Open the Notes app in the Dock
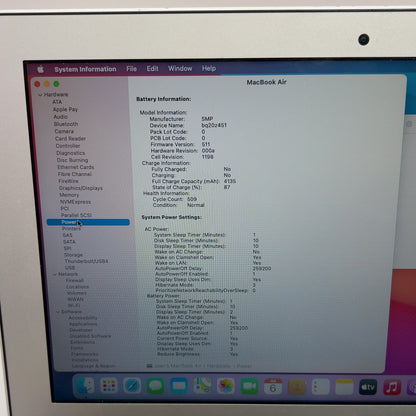 [x=344, y=387]
